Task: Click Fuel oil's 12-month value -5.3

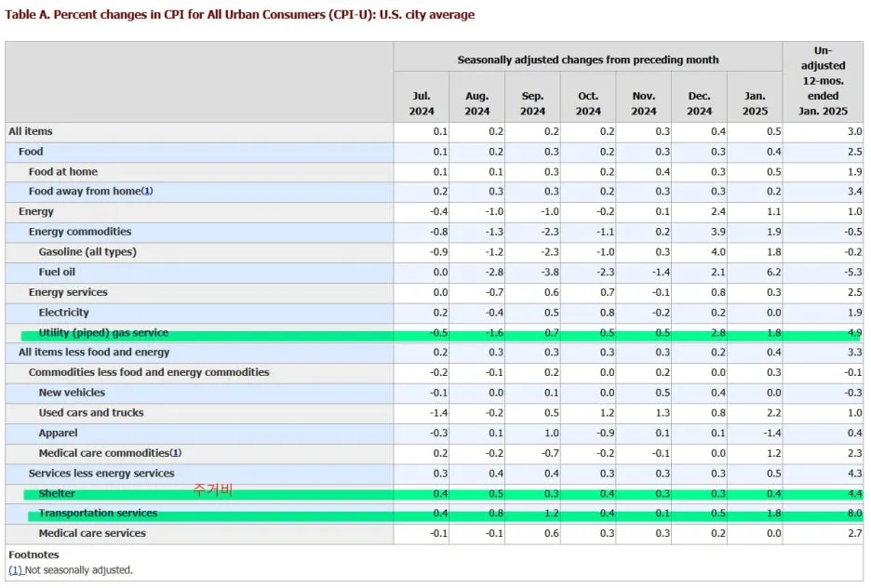Action: (852, 272)
